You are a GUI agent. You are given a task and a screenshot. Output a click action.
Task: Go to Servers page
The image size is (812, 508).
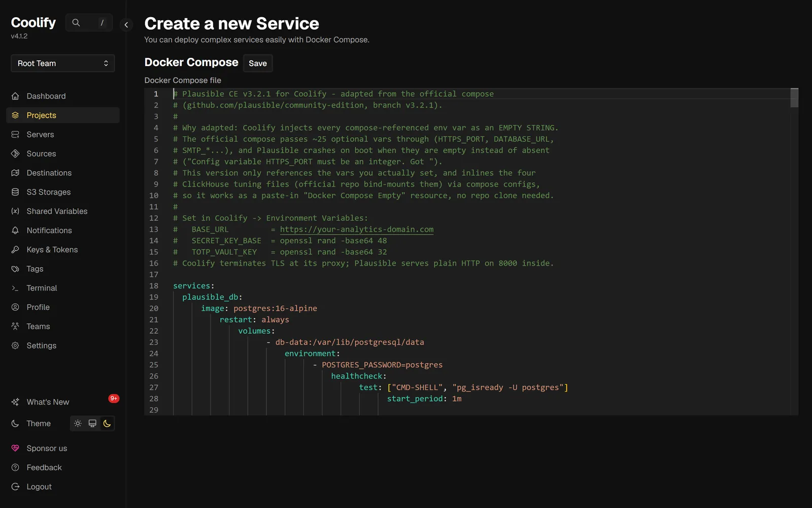(63, 135)
